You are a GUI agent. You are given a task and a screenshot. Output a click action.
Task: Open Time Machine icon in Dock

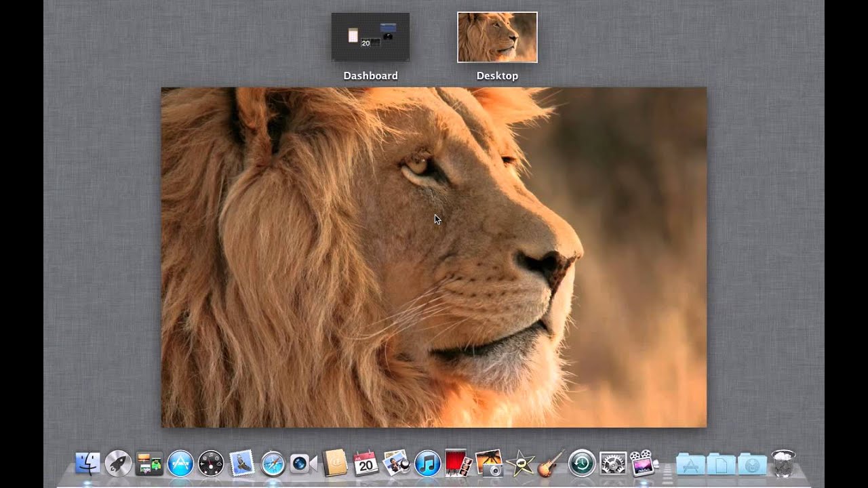[582, 464]
